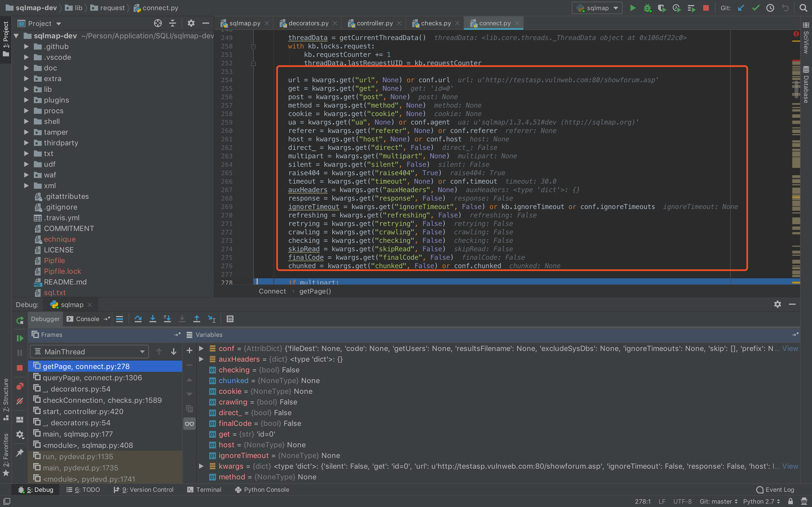Expand the conf variable entry
The width and height of the screenshot is (812, 507).
[x=201, y=348]
